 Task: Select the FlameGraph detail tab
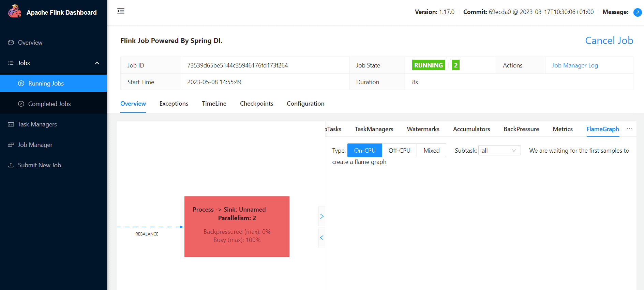point(603,129)
